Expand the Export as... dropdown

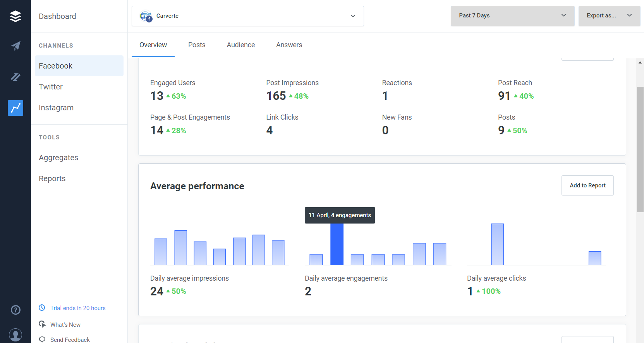609,16
